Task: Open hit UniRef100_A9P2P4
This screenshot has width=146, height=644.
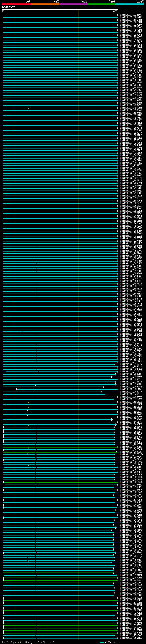Action: [131, 30]
